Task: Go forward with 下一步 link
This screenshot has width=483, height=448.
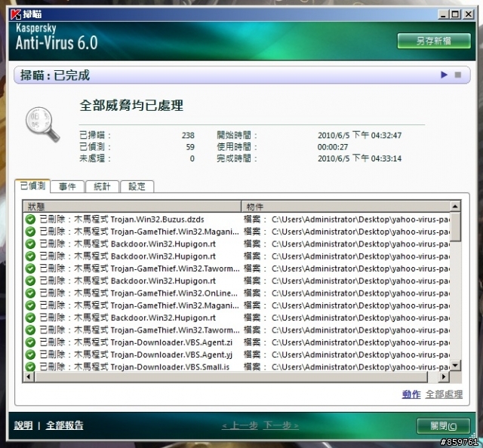Action: point(281,425)
